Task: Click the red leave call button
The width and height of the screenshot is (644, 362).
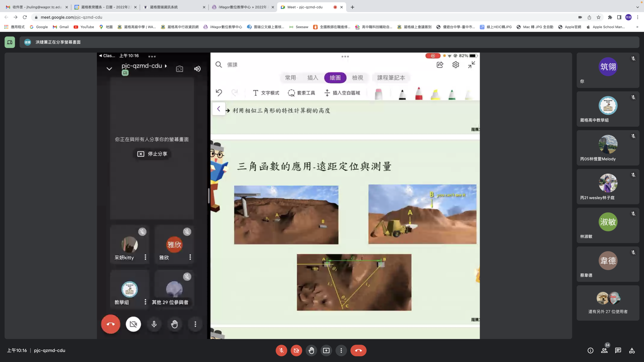Action: (x=358, y=350)
